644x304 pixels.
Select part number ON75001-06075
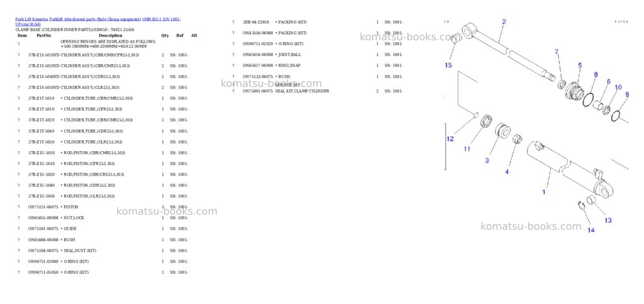(x=257, y=91)
